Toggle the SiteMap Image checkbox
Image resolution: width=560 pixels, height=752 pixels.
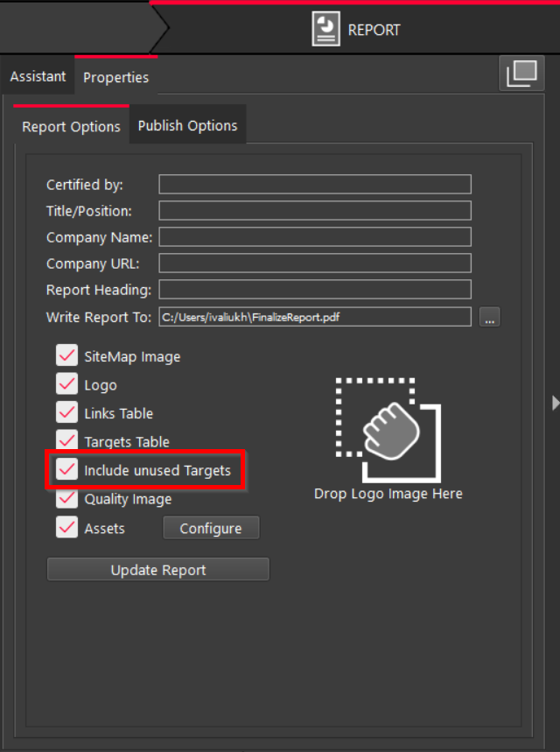pos(66,355)
